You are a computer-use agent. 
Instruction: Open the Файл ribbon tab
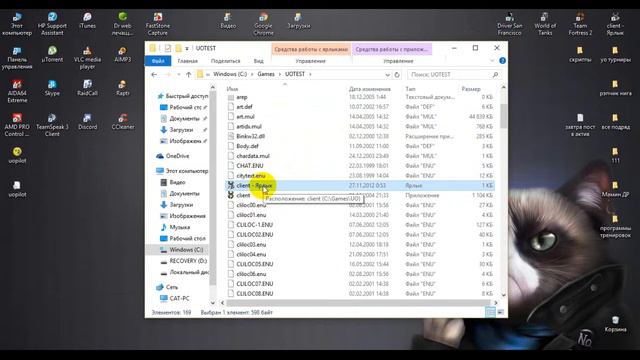pyautogui.click(x=158, y=61)
